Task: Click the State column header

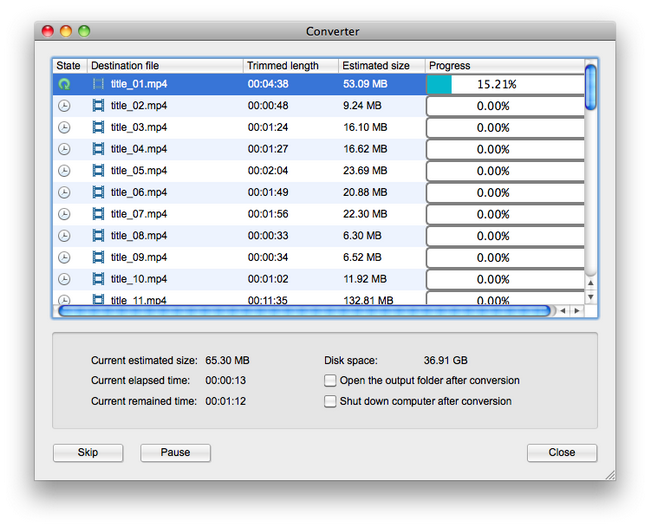Action: [x=70, y=66]
